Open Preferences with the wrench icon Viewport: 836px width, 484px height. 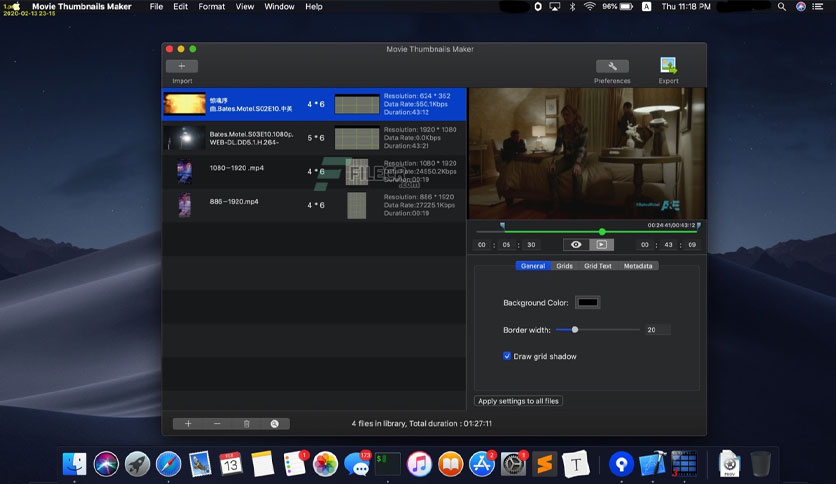(x=612, y=66)
